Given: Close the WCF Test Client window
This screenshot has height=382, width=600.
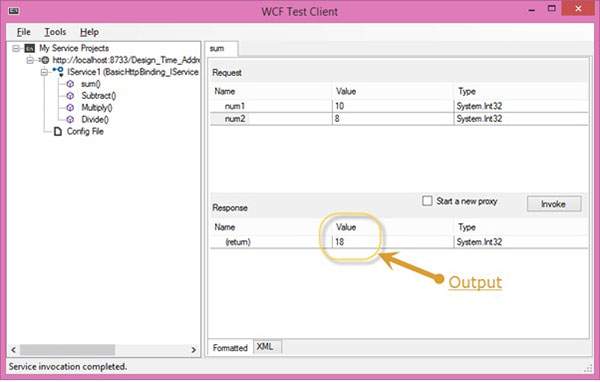Looking at the screenshot, I should pos(579,8).
